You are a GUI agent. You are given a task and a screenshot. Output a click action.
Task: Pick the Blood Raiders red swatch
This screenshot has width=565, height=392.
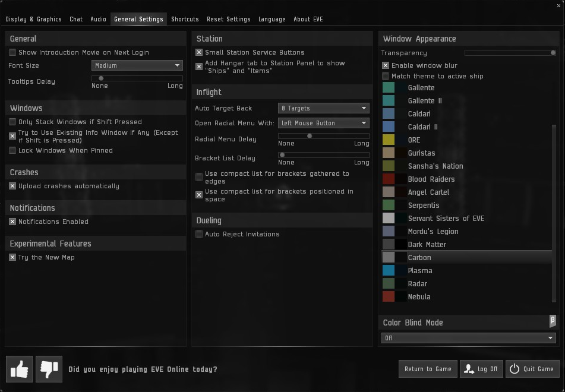(389, 179)
